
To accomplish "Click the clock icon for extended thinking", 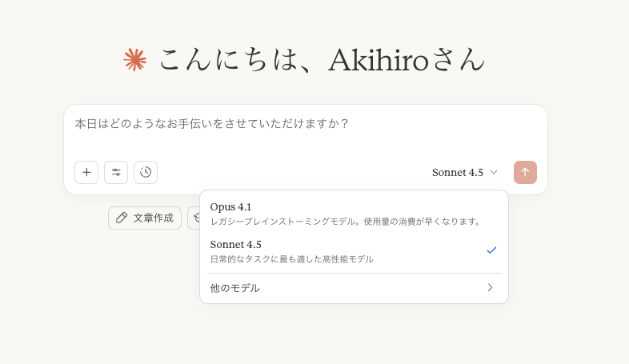I will [x=146, y=172].
